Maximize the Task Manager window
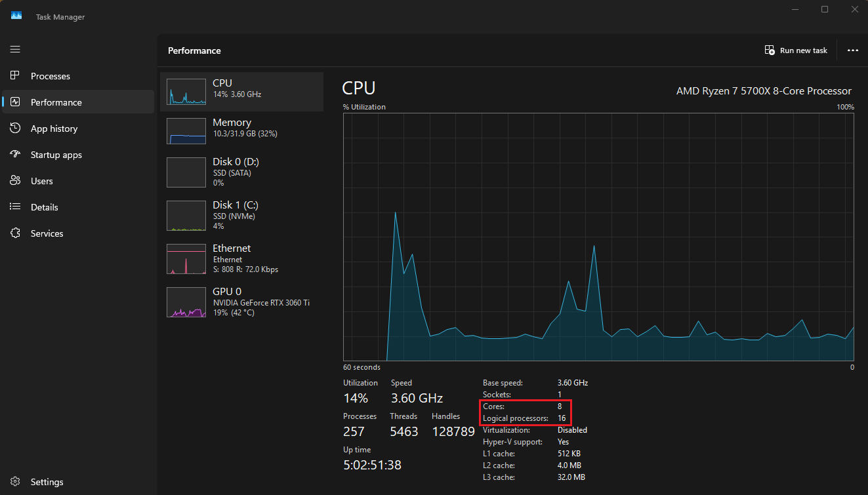 tap(825, 9)
